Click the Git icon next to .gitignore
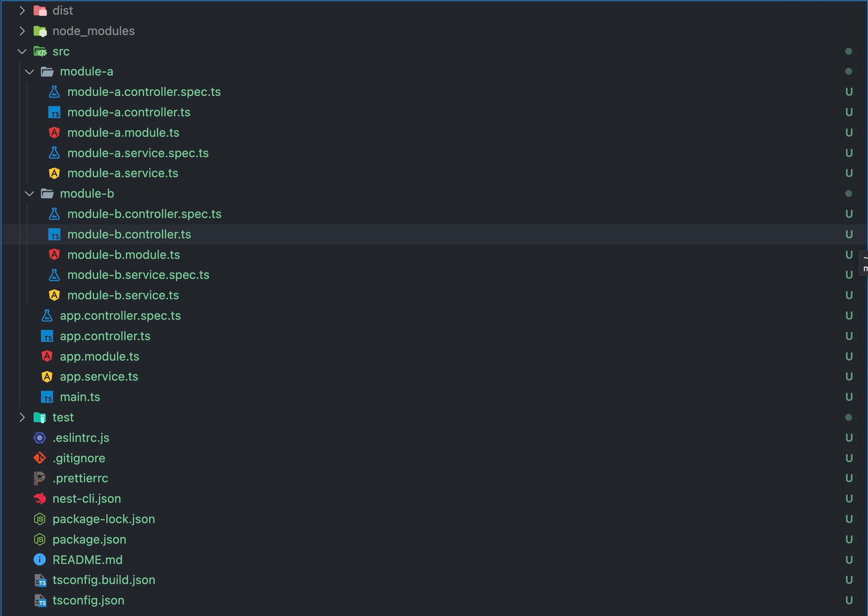868x616 pixels. 40,458
